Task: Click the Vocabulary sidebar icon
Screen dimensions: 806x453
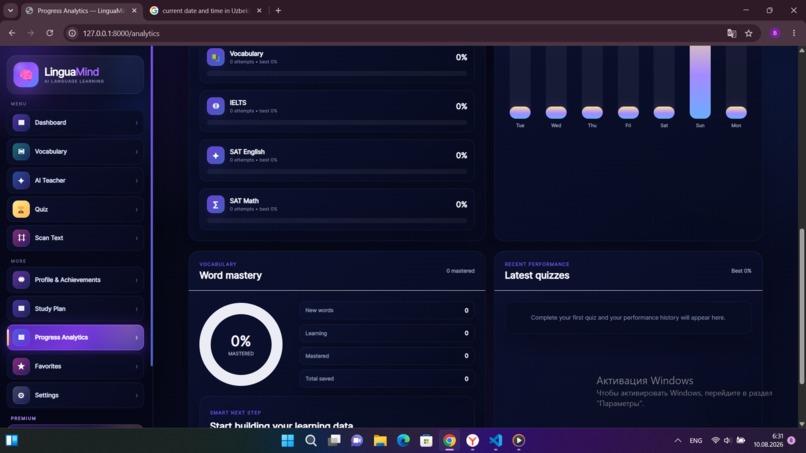Action: click(21, 151)
